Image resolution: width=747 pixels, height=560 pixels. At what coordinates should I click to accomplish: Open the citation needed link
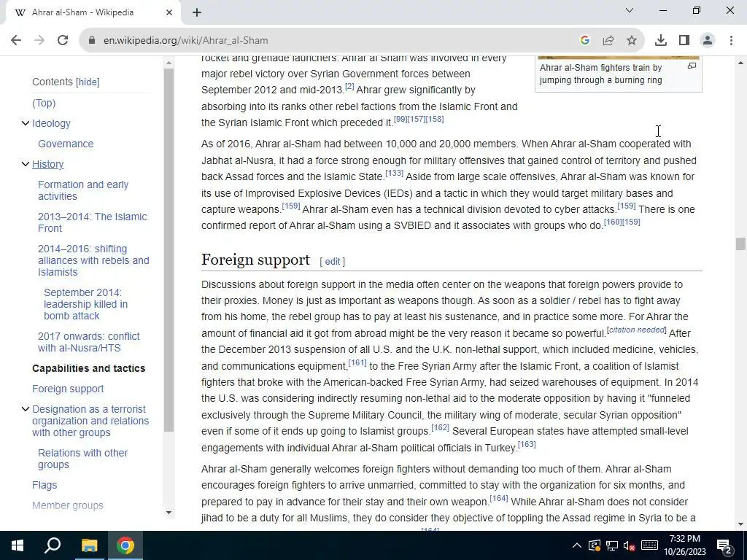pos(637,330)
